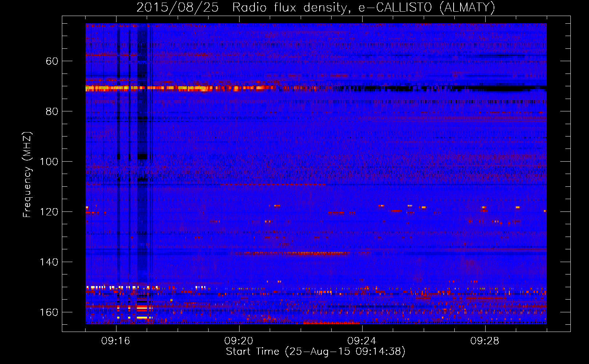Click the 09:16 time tick label

coord(116,341)
